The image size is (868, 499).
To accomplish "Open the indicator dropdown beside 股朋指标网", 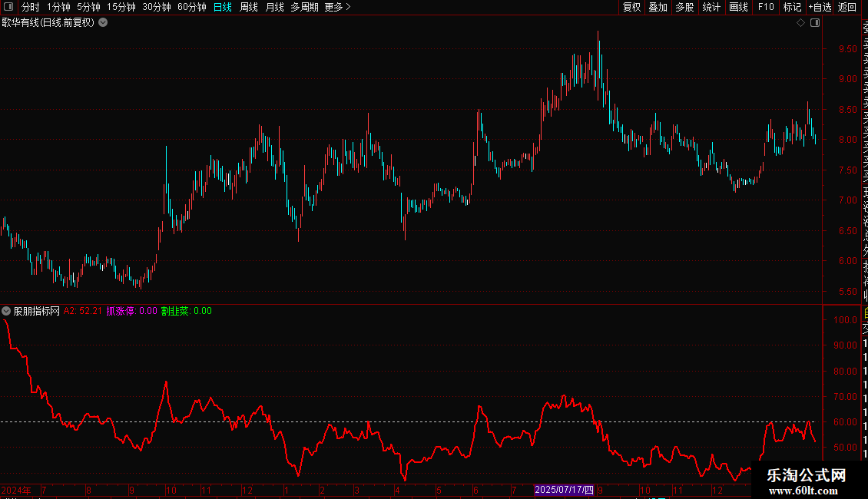I will [x=6, y=311].
